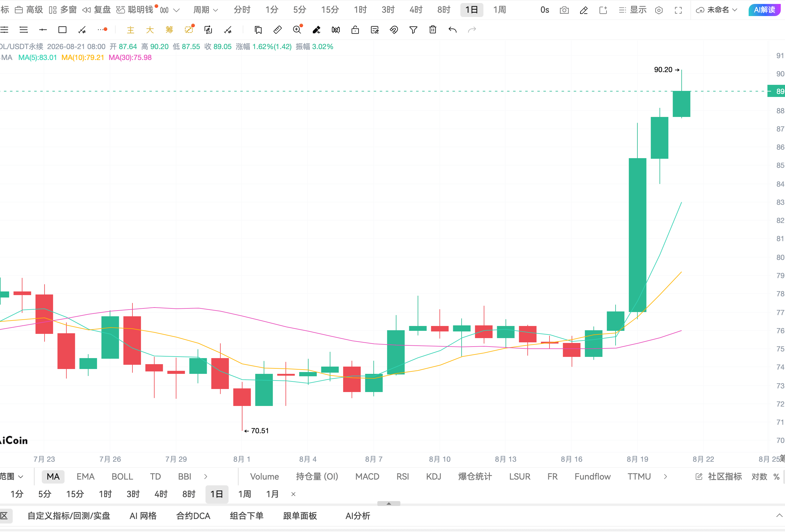Take a chart snapshot with camera icon
Viewport: 785px width, 532px height.
pos(564,10)
